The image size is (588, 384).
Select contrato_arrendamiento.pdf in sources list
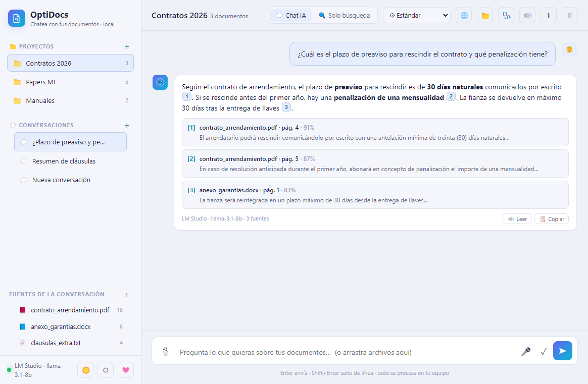(x=71, y=310)
